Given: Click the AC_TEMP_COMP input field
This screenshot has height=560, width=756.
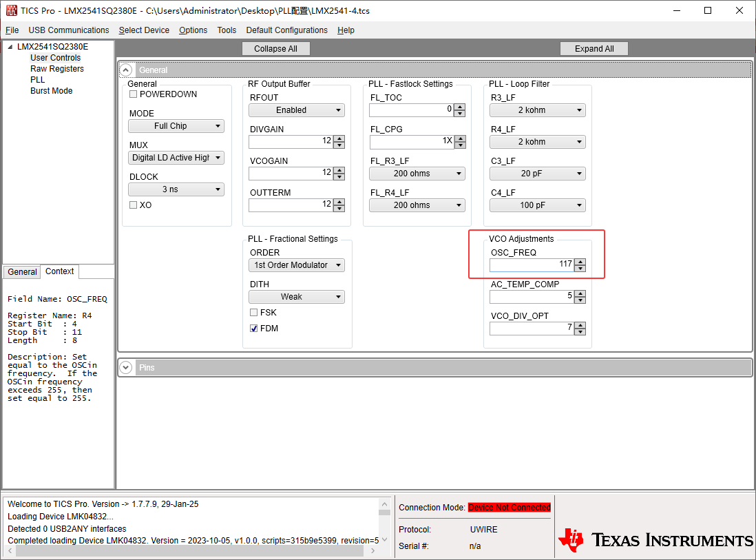Looking at the screenshot, I should pyautogui.click(x=532, y=297).
